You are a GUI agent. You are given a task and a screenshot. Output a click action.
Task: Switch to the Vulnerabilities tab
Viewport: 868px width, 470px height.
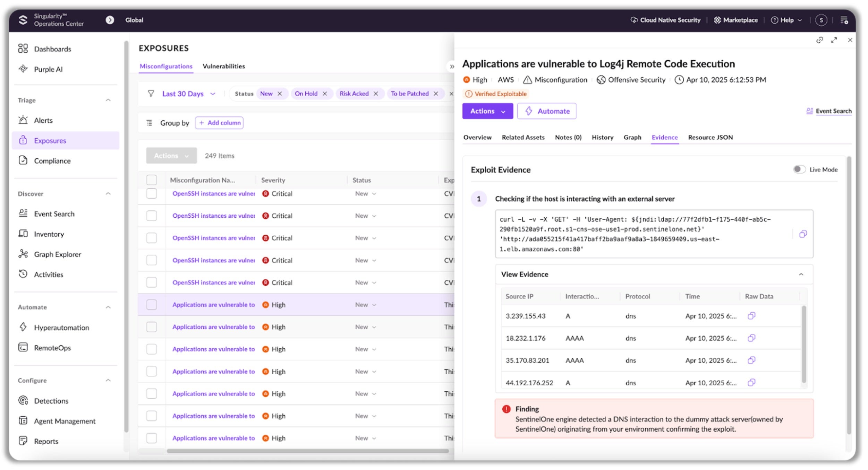coord(223,66)
